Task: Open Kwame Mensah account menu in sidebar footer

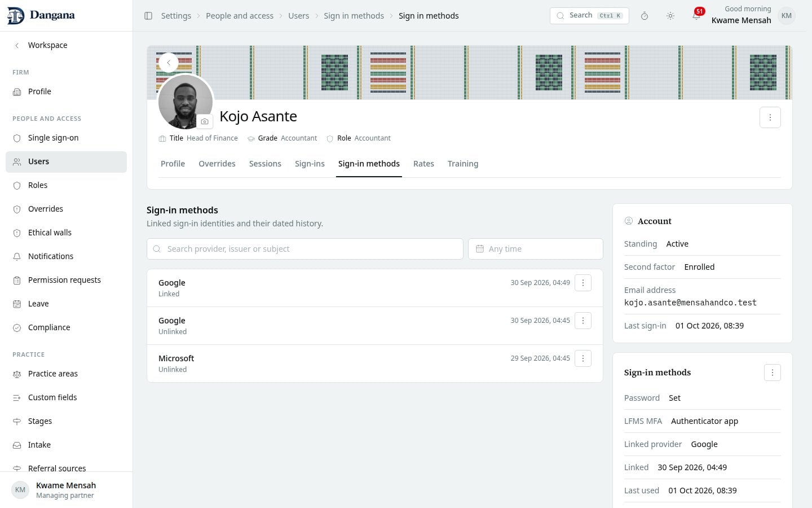Action: click(66, 490)
